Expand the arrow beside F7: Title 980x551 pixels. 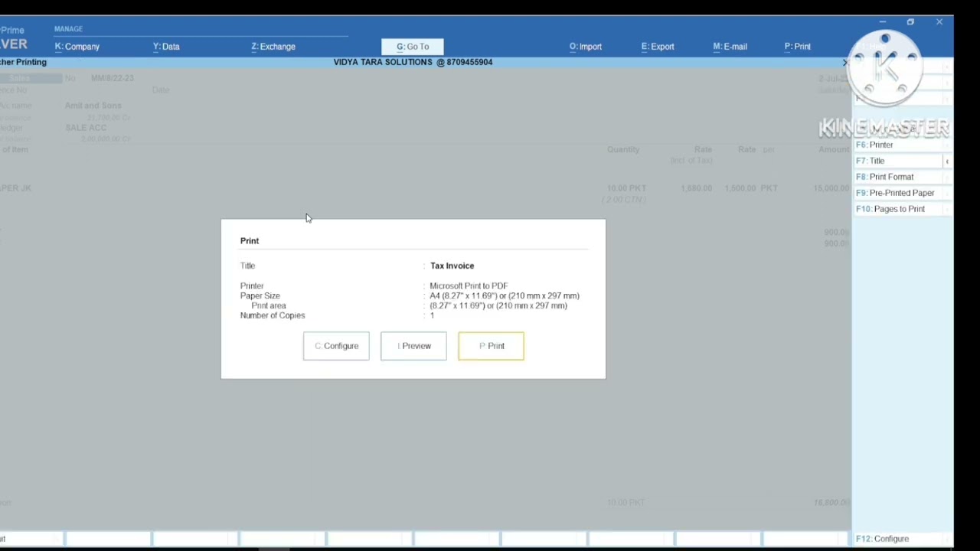point(948,161)
